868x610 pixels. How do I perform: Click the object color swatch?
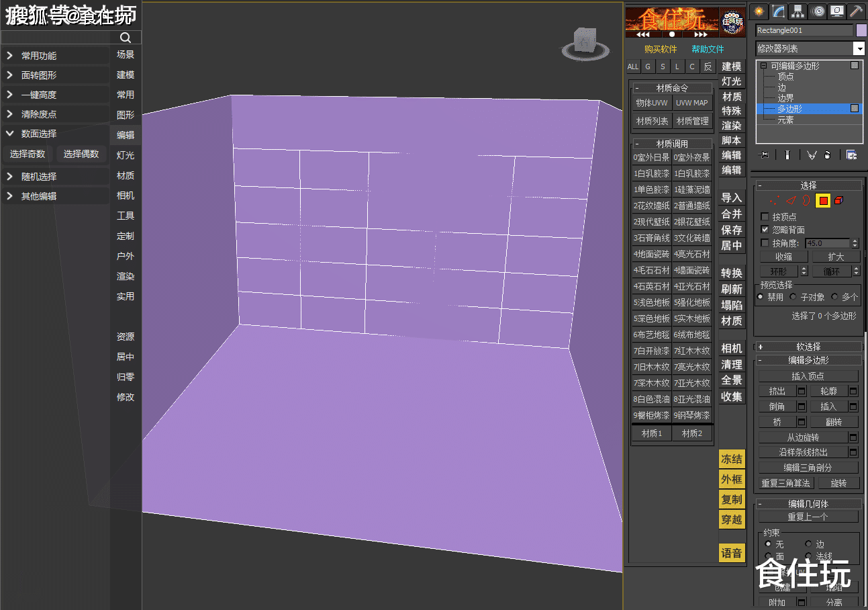(861, 30)
